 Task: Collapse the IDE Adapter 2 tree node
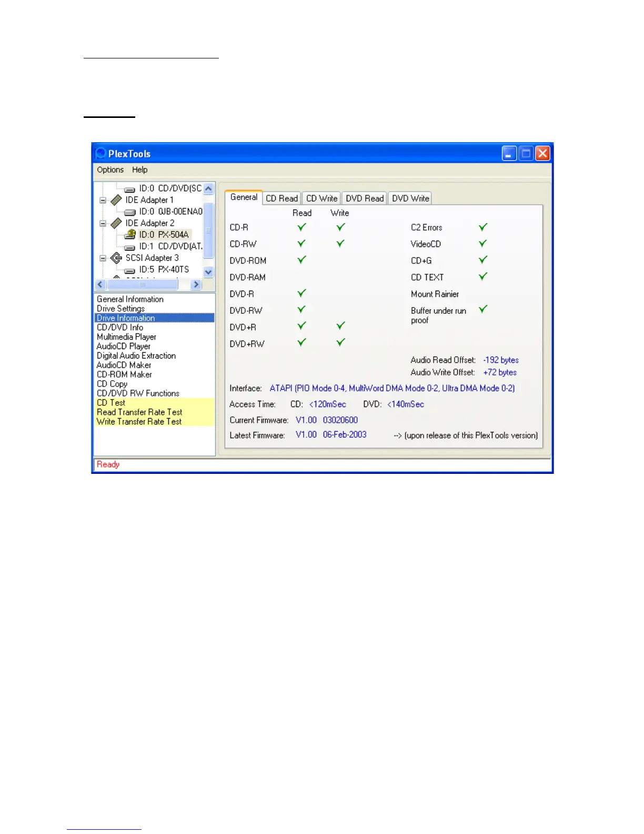point(103,223)
